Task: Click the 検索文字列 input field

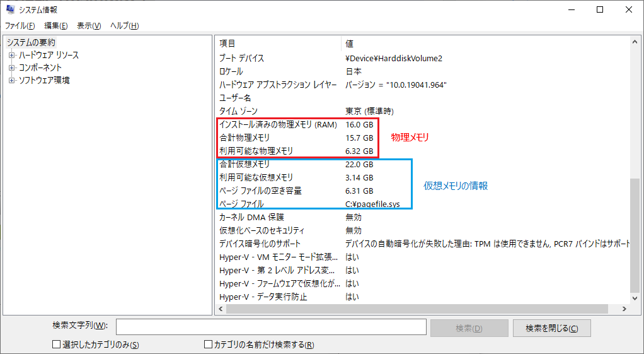Action: click(271, 327)
